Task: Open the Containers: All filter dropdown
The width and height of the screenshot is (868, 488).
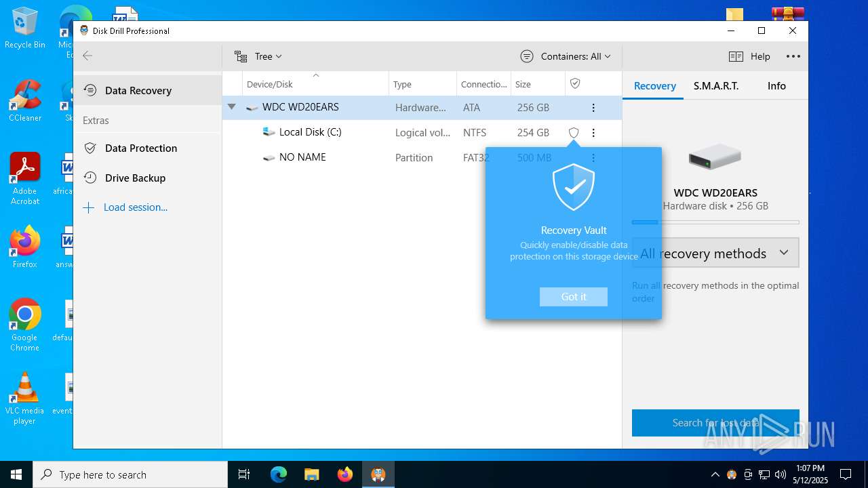Action: [x=566, y=56]
